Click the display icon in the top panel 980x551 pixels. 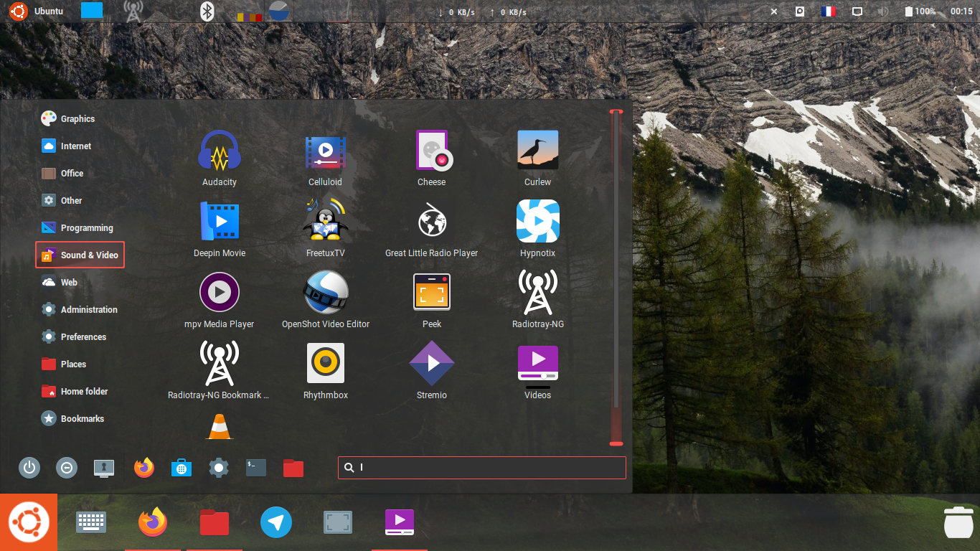(x=857, y=11)
